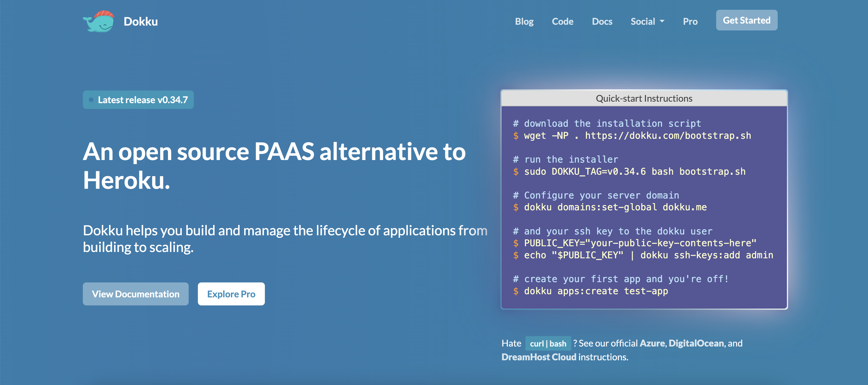Open the Pro nav link

click(690, 22)
